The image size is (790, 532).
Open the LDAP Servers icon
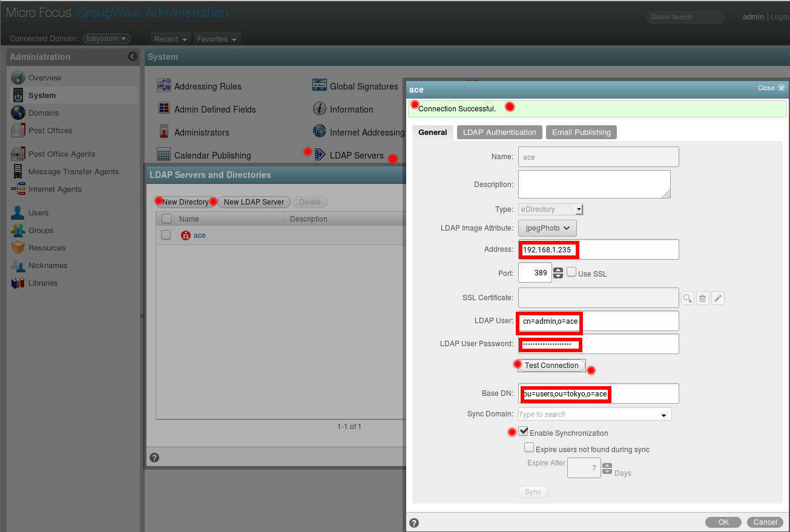click(x=320, y=155)
